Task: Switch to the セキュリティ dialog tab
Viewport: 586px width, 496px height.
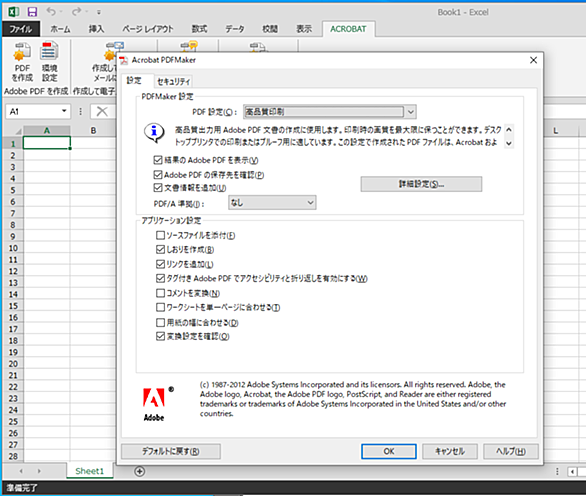Action: (173, 81)
